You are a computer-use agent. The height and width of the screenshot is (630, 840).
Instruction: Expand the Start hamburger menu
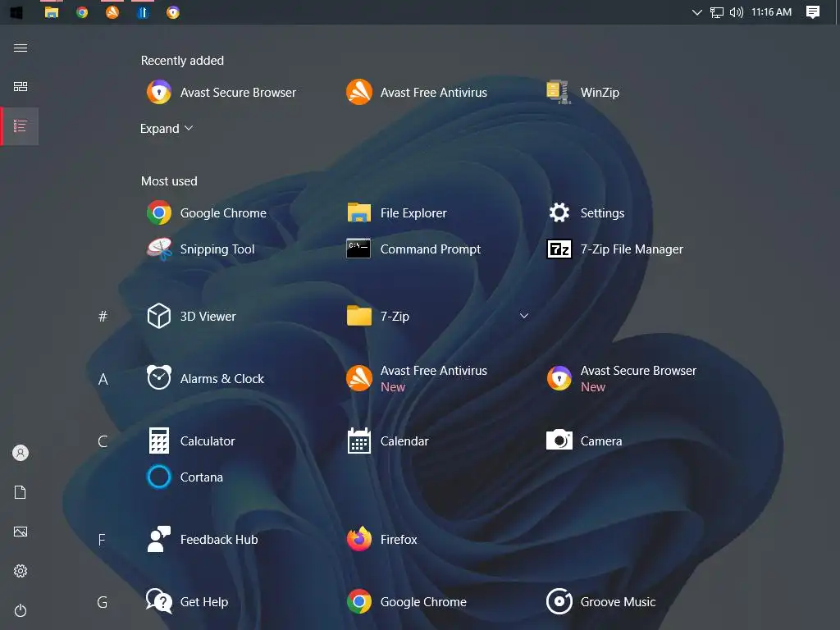21,48
